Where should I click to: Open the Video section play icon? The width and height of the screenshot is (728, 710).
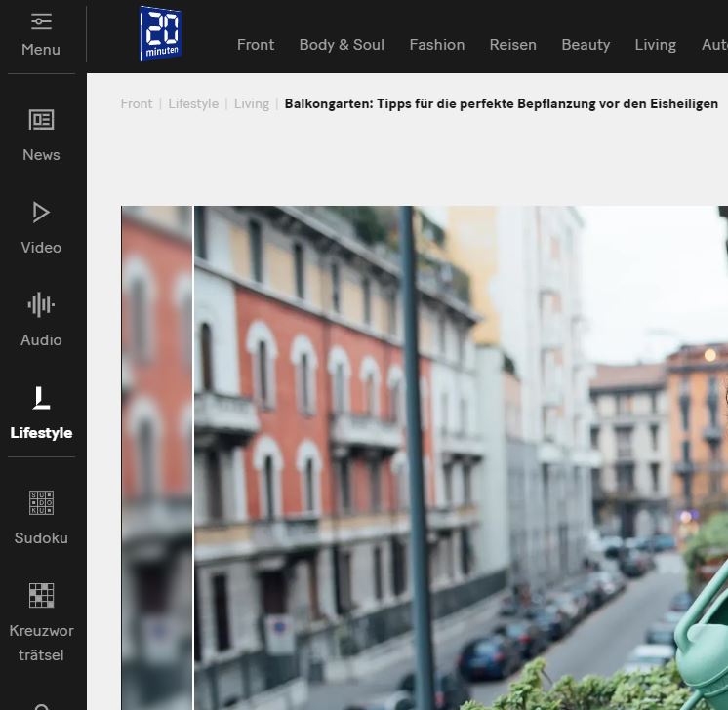click(x=41, y=213)
